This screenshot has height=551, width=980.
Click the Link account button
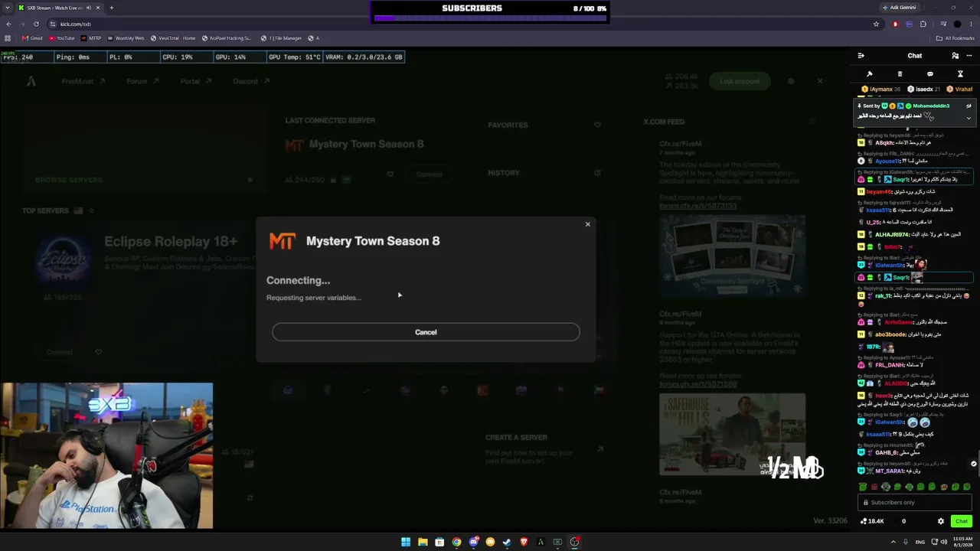click(x=740, y=81)
